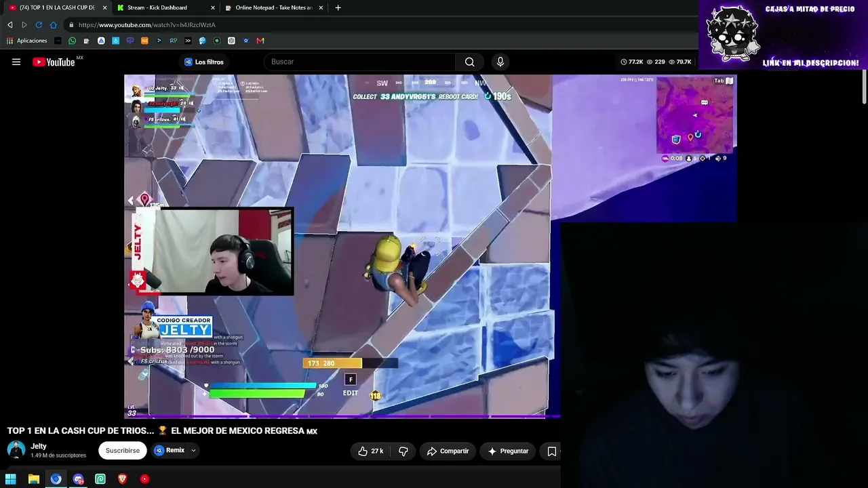
Task: Open the red YouTube Music taskbar icon
Action: (x=144, y=479)
